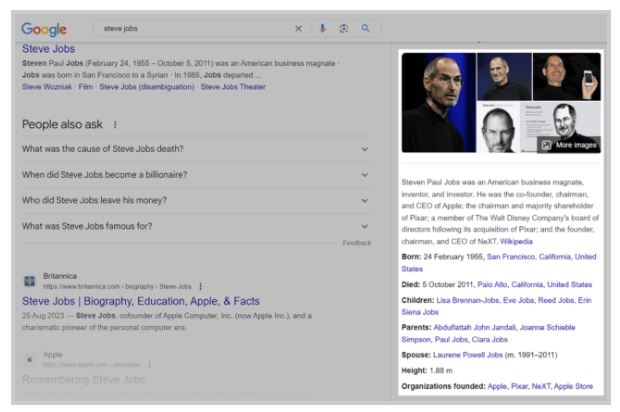The image size is (620, 412).
Task: Open the Steve Jobs Theater sublink
Action: 233,87
